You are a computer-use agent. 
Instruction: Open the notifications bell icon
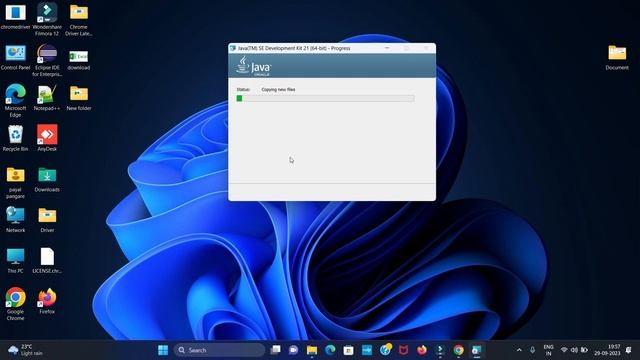[629, 350]
